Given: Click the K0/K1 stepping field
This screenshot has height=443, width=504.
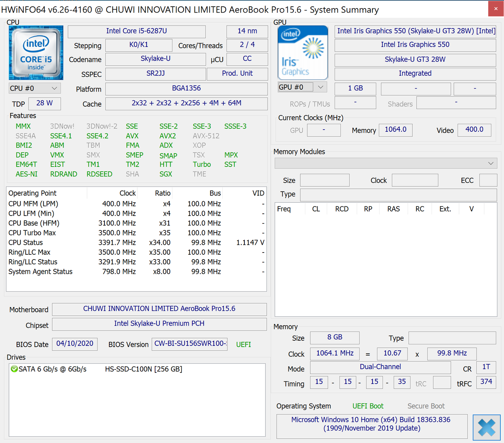Looking at the screenshot, I should click(138, 45).
